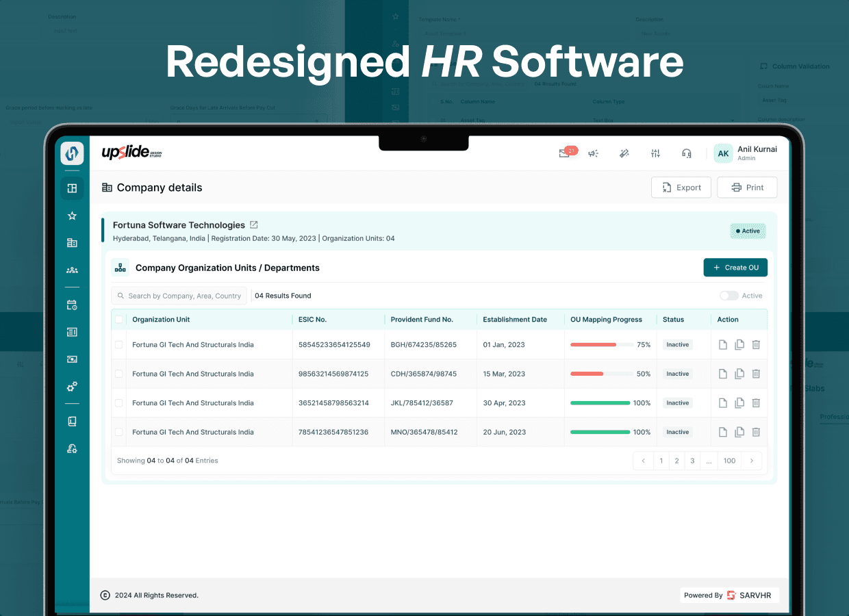
Task: Tick the select-all checkbox in the table header
Action: tap(119, 320)
